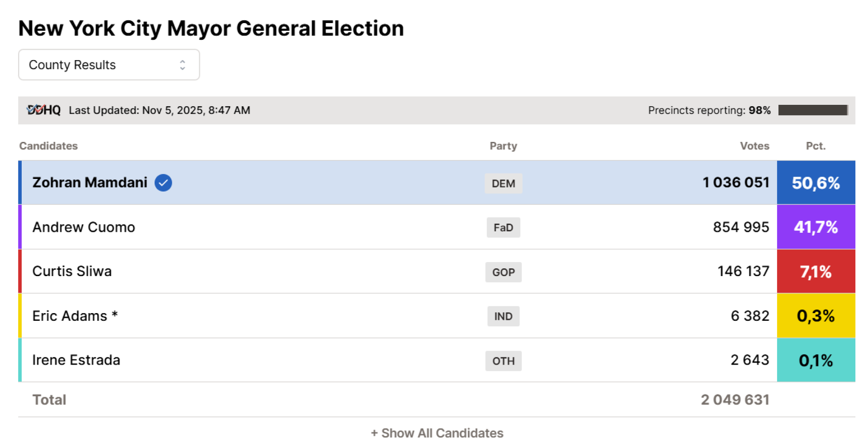Click the precincts reporting progress bar
Viewport: 868px width, 441px height.
coord(813,110)
